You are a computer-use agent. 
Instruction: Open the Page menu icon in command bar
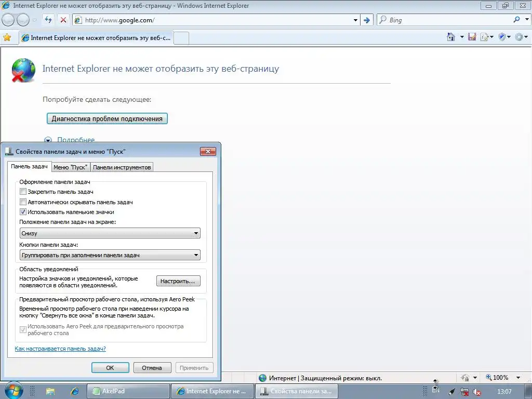tap(485, 37)
